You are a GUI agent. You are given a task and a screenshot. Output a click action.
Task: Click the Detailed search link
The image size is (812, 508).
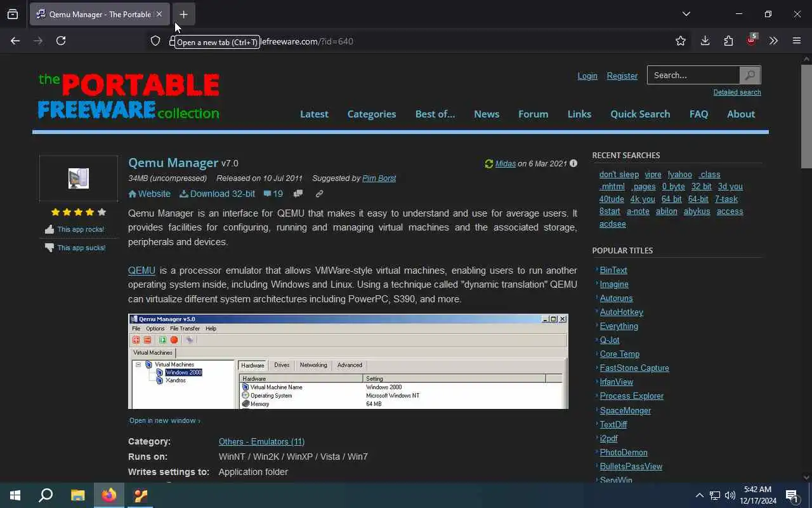[737, 92]
